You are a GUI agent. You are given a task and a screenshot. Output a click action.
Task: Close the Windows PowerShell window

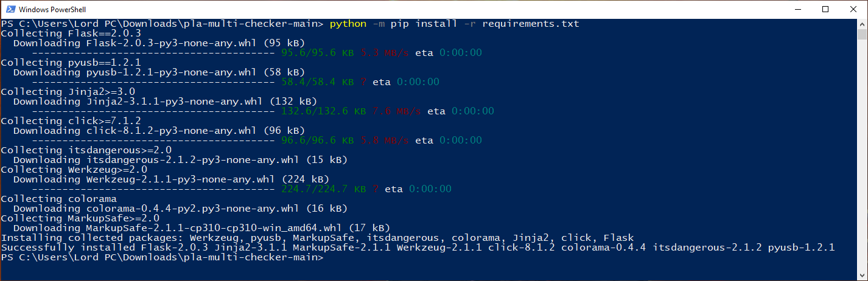(853, 9)
